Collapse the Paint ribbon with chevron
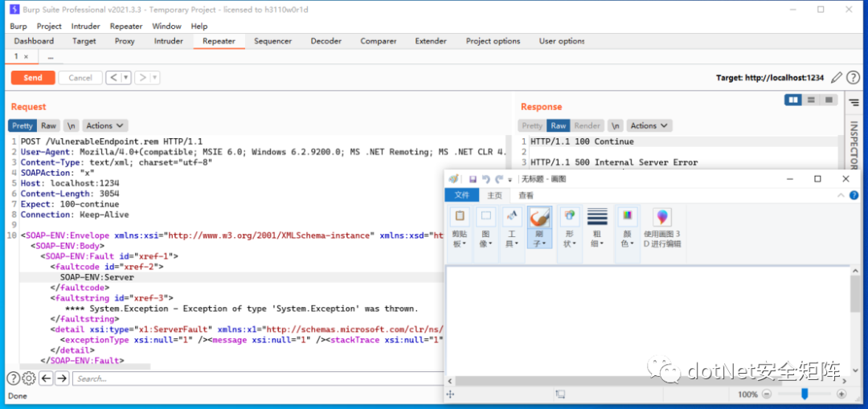Screen dimensions: 868x409 [841, 195]
